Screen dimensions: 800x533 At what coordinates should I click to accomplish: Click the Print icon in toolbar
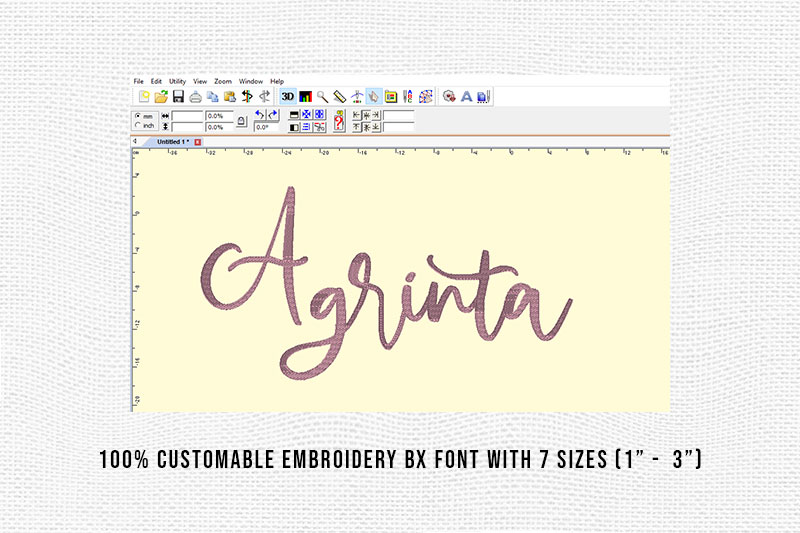[195, 96]
